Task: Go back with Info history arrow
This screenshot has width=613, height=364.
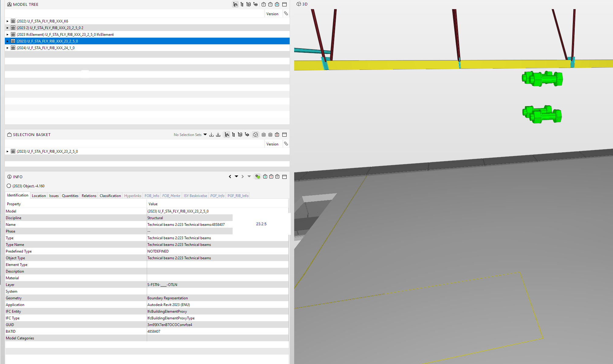Action: 230,177
